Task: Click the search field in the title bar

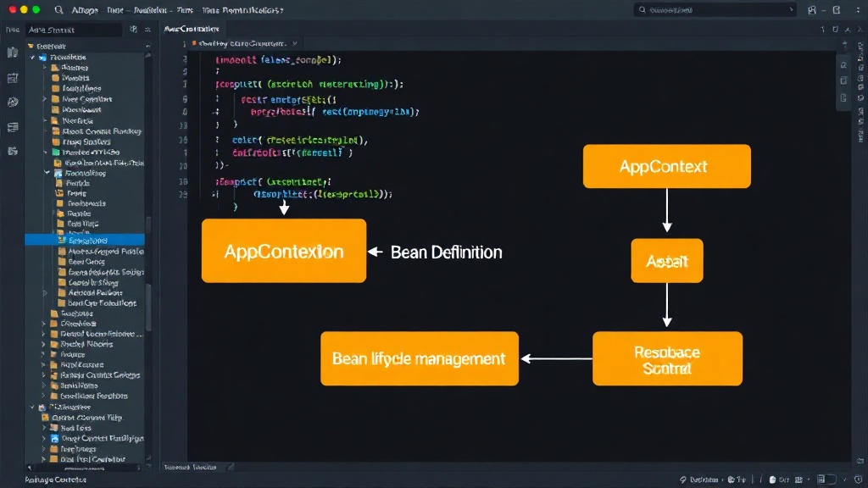Action: pyautogui.click(x=715, y=9)
